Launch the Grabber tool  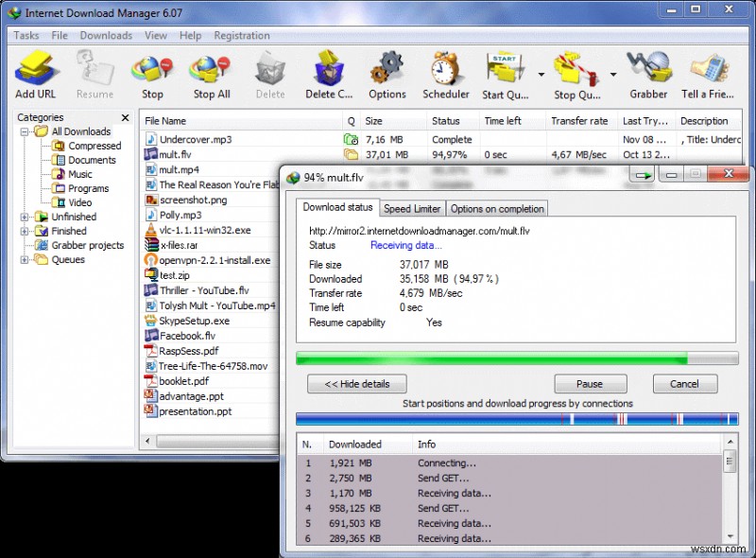648,71
